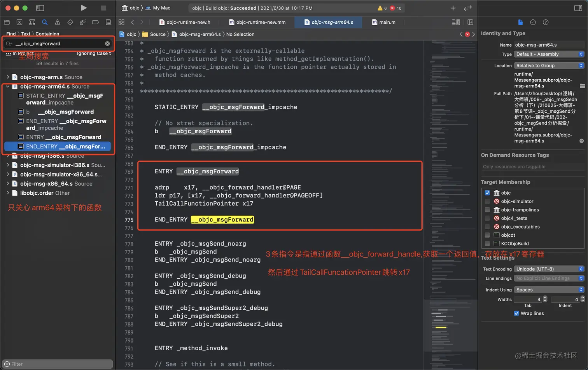Clear the __objc_msgForward search text
Screen dimensions: 588x370
click(107, 44)
